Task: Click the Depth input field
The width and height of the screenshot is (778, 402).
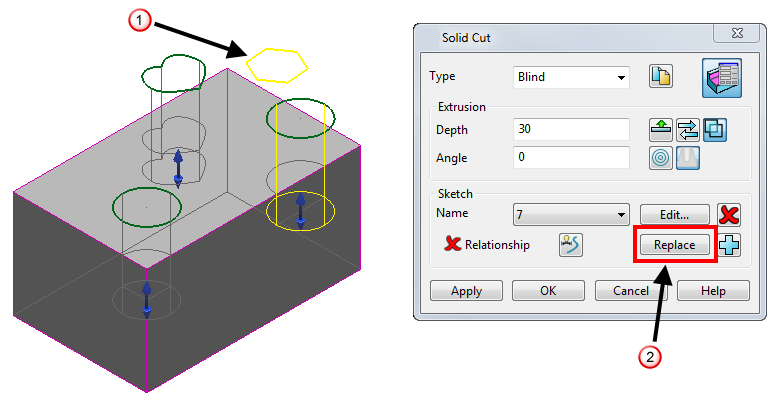Action: click(571, 129)
